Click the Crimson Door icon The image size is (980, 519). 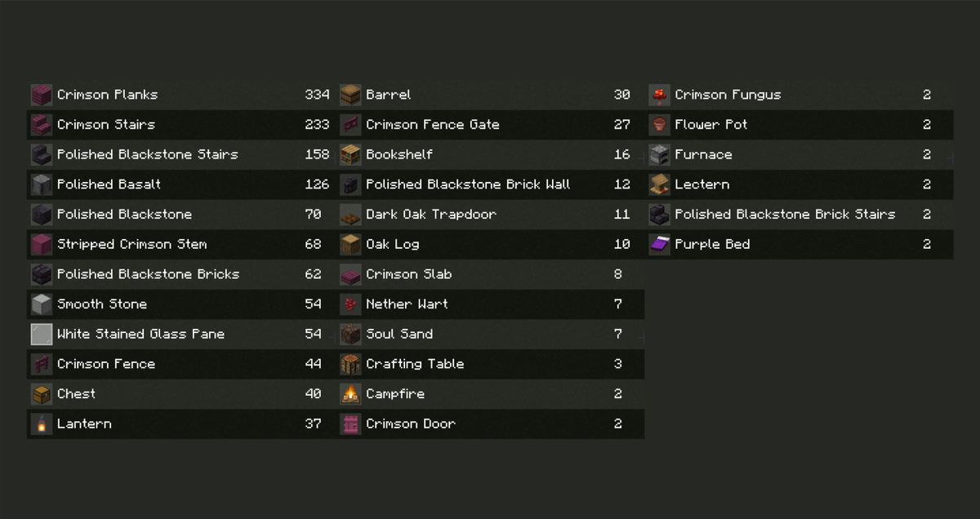[x=350, y=424]
